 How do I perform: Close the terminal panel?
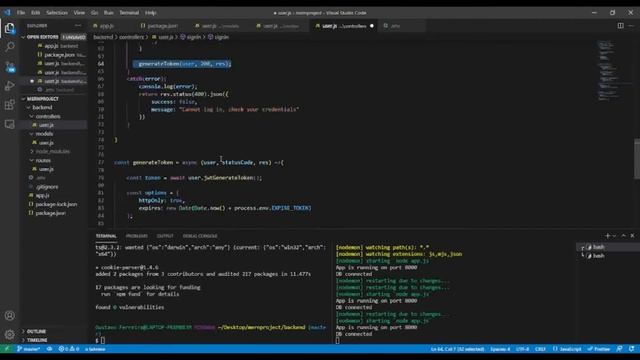click(x=632, y=236)
